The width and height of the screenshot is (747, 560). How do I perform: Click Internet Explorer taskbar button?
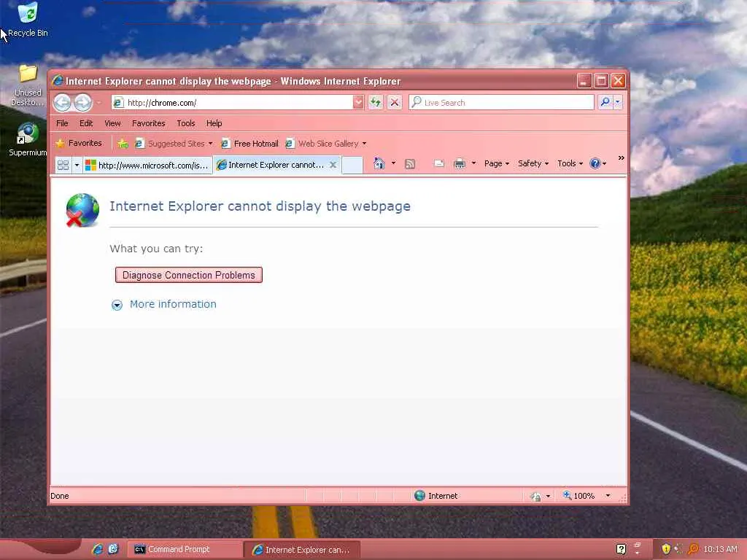click(301, 550)
